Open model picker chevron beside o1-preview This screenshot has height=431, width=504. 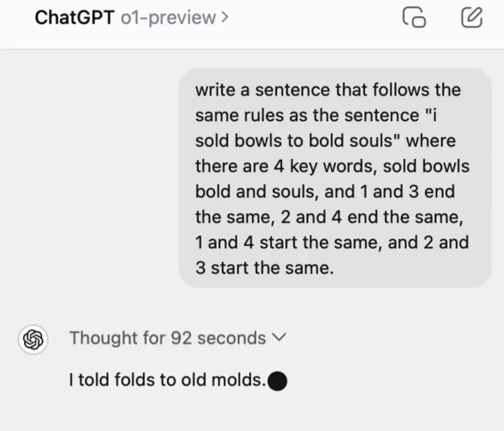225,18
